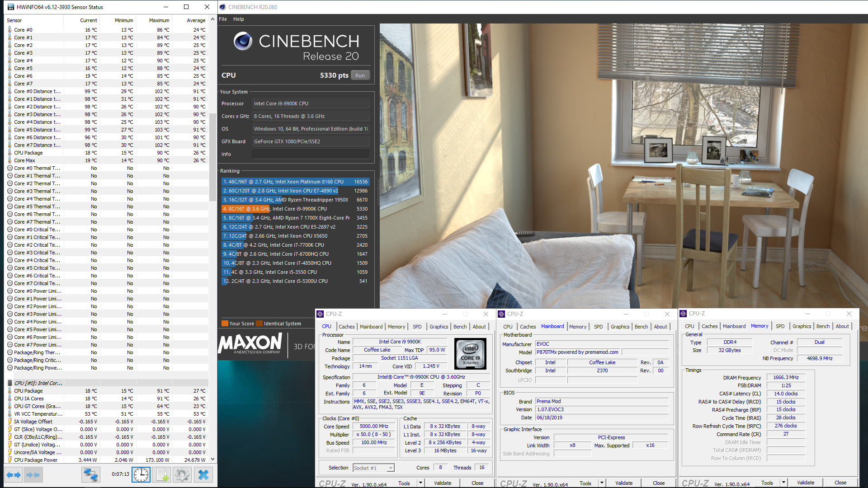This screenshot has height=488, width=868.
Task: Switch to Bench tab in CPU-Z CPU window
Action: 460,327
